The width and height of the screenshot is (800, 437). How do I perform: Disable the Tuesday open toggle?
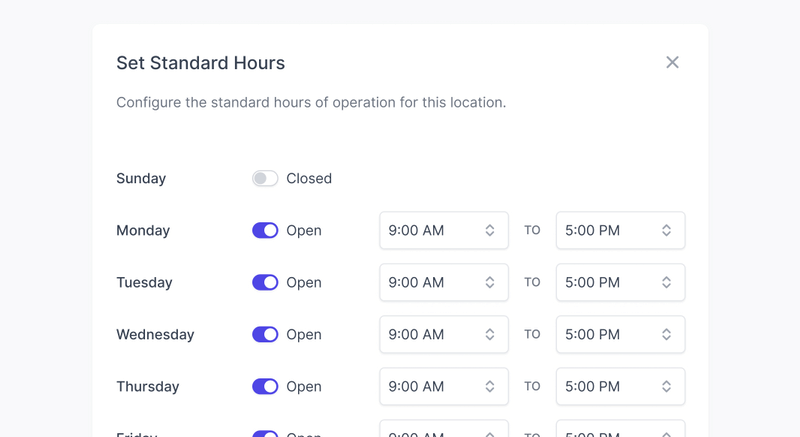[x=265, y=282]
